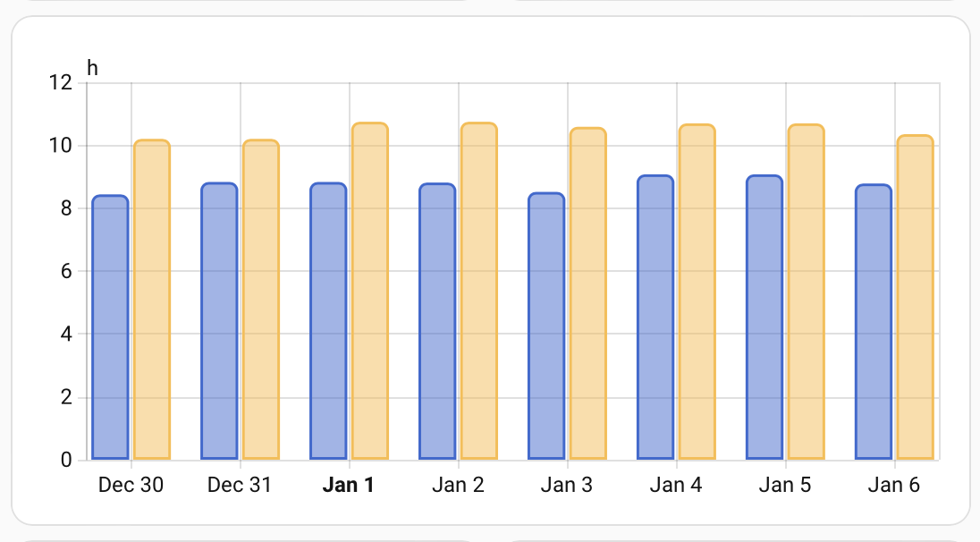Click the bold Jan 1 axis label
The width and height of the screenshot is (980, 542).
[x=349, y=486]
